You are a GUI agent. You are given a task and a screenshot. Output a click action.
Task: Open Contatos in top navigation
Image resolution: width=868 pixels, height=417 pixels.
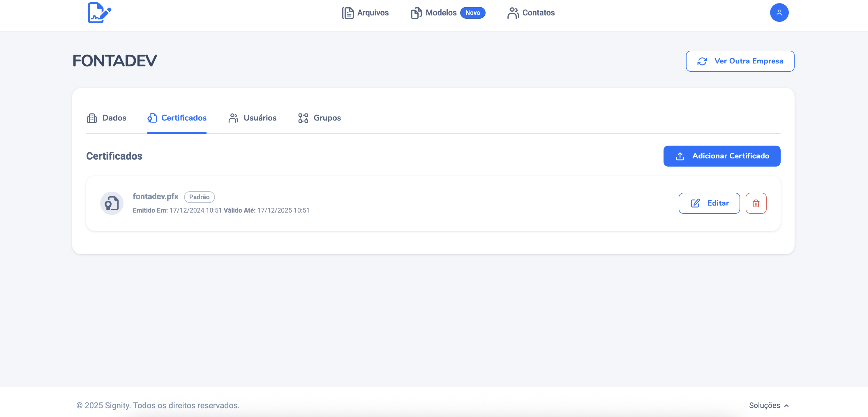(x=531, y=13)
